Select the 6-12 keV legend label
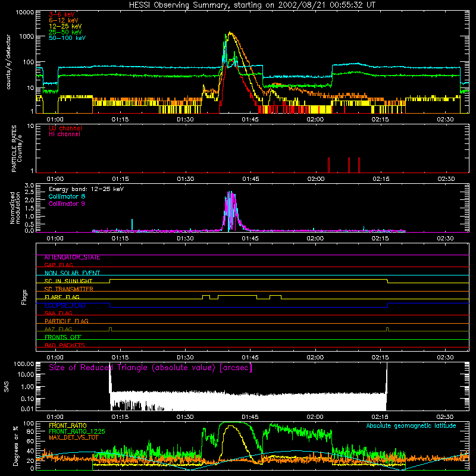Image resolution: width=476 pixels, height=476 pixels. coord(64,20)
